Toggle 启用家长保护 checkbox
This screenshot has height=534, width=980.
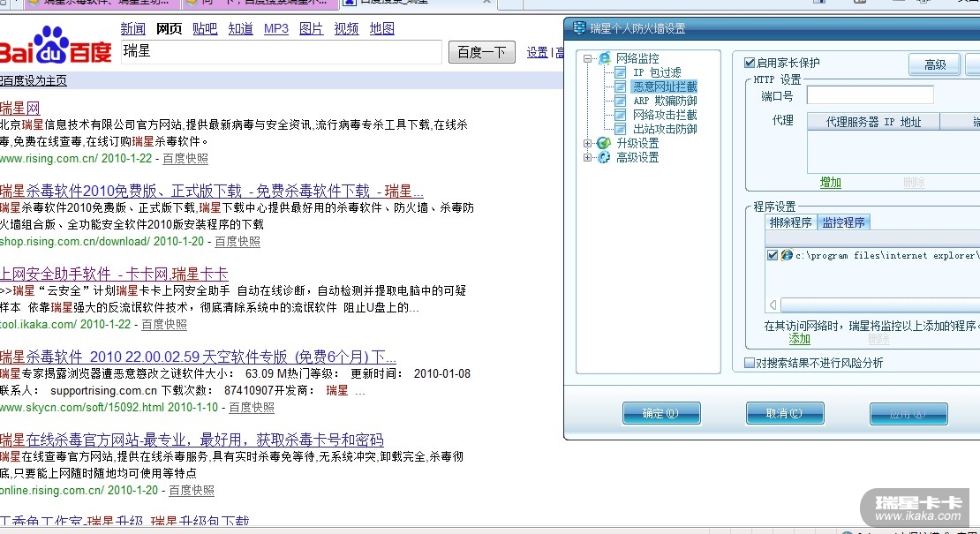pos(750,63)
